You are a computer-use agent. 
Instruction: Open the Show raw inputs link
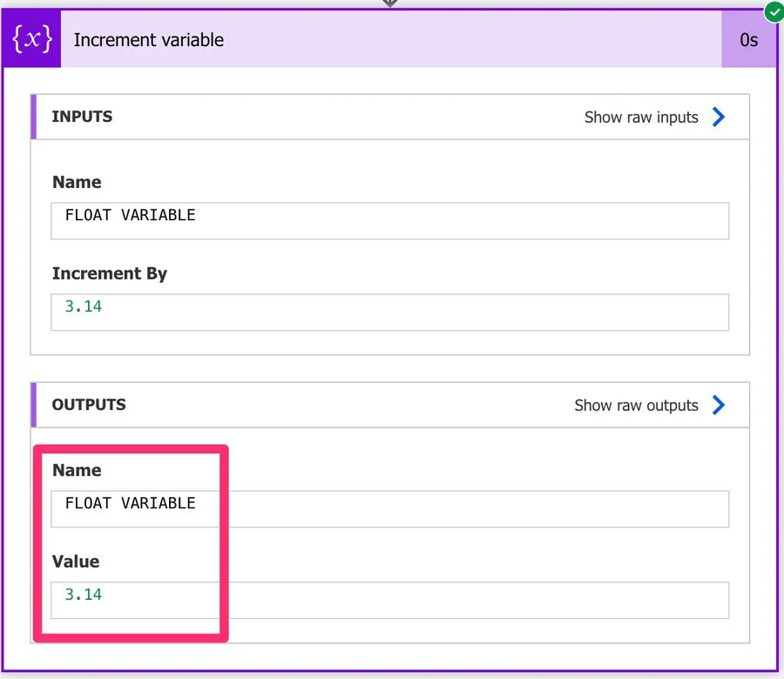641,117
